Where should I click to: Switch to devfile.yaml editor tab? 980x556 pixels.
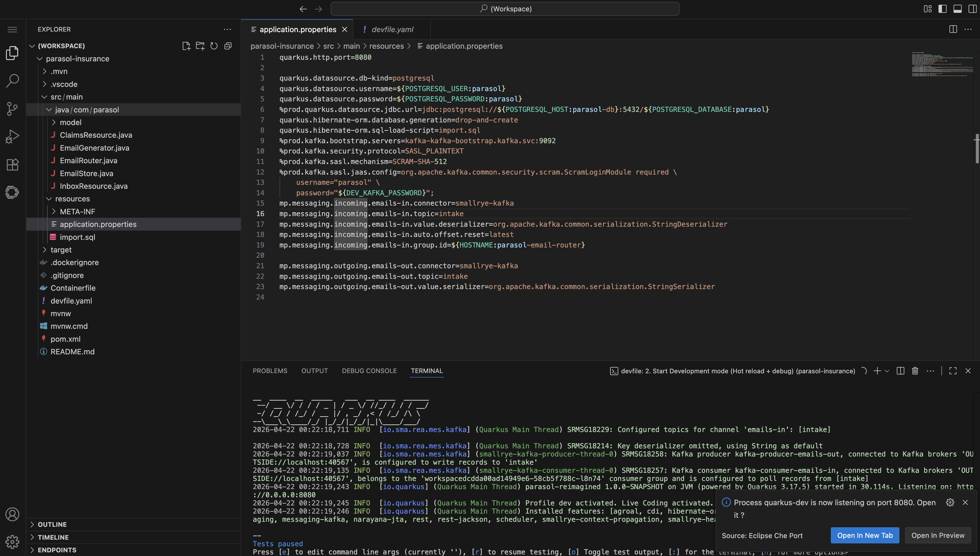(x=392, y=29)
